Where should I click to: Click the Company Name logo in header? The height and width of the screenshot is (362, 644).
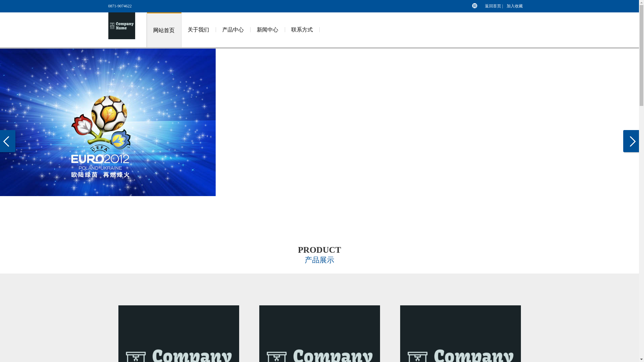tap(121, 26)
